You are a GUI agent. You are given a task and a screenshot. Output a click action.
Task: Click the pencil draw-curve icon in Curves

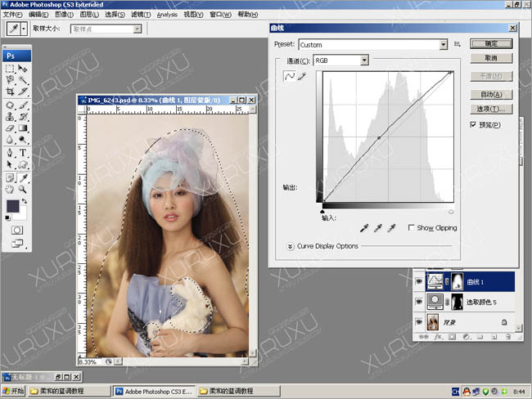[x=301, y=76]
